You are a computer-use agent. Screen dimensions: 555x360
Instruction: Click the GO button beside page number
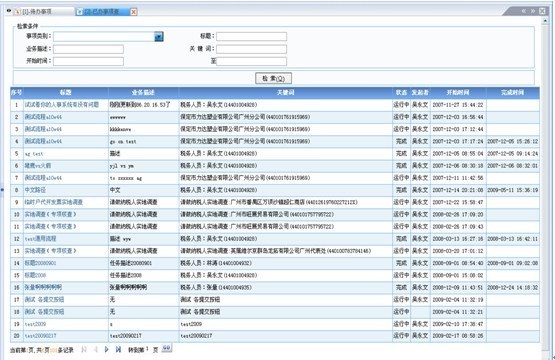(166, 348)
